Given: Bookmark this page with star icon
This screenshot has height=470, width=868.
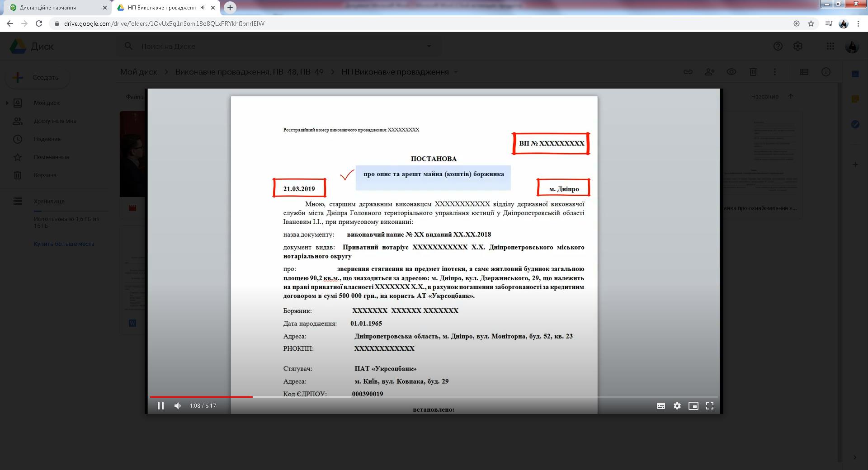Looking at the screenshot, I should pos(811,23).
